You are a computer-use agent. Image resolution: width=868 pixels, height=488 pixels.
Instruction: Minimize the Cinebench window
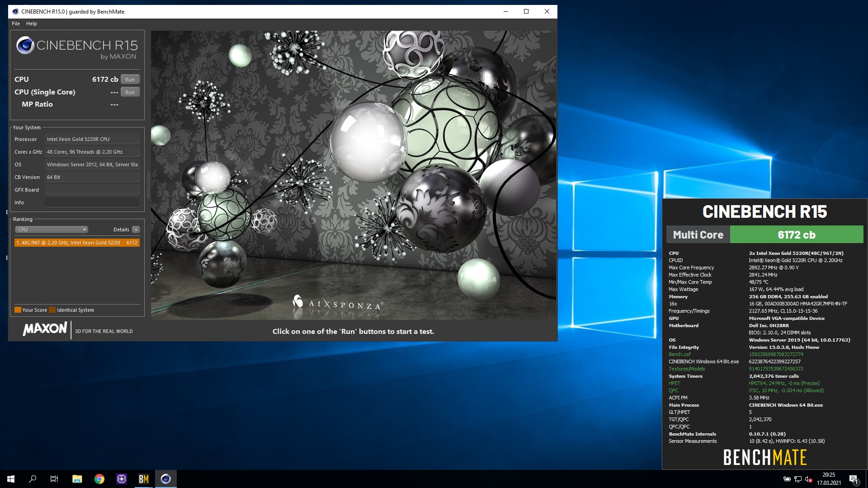pyautogui.click(x=506, y=12)
